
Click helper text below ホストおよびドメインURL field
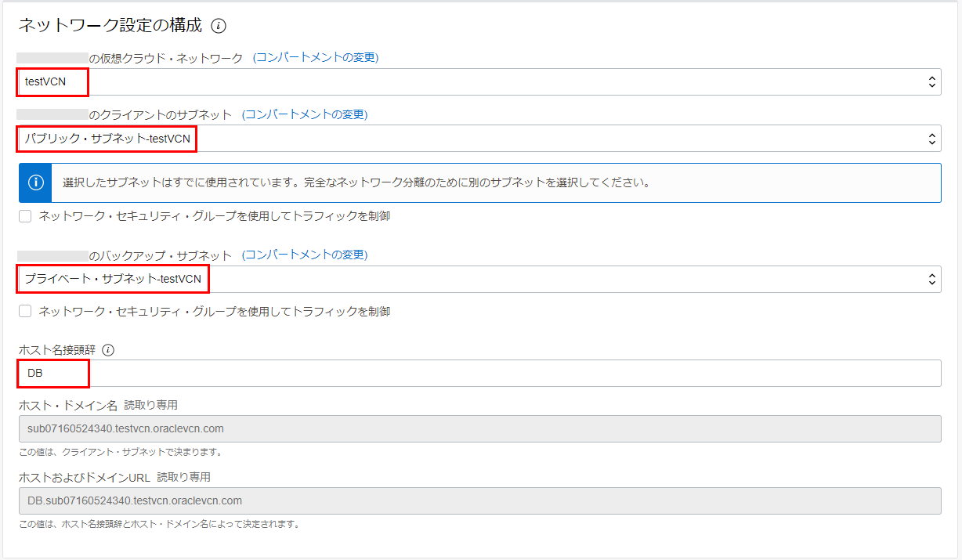[159, 524]
